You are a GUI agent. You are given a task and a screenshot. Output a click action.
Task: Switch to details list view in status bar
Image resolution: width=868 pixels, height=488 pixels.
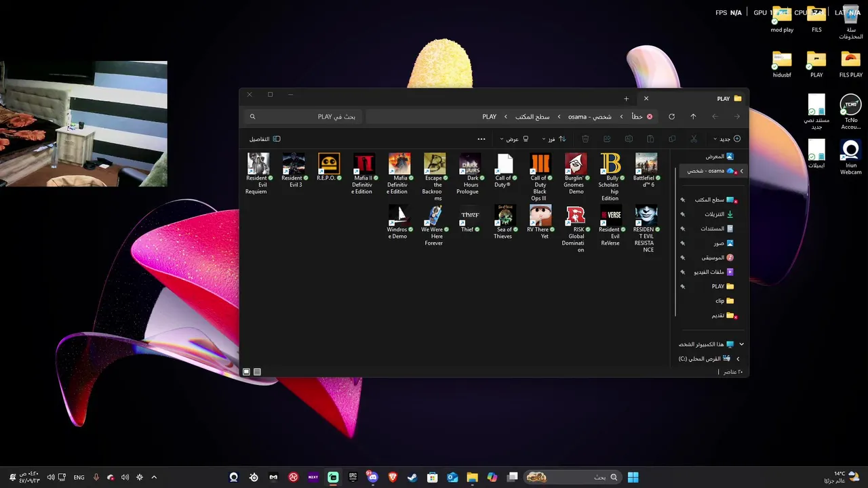point(257,372)
